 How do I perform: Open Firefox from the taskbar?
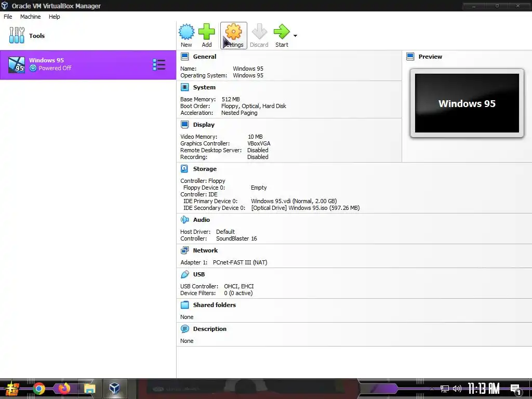click(x=64, y=389)
